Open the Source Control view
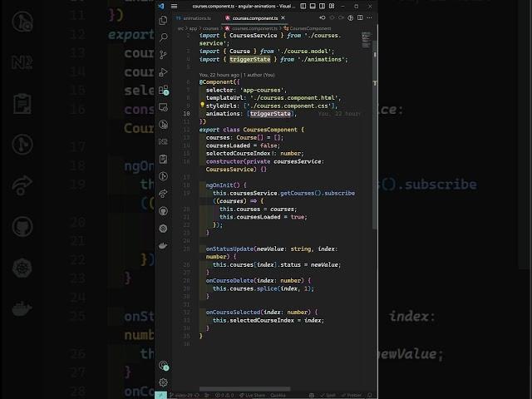 (x=163, y=55)
